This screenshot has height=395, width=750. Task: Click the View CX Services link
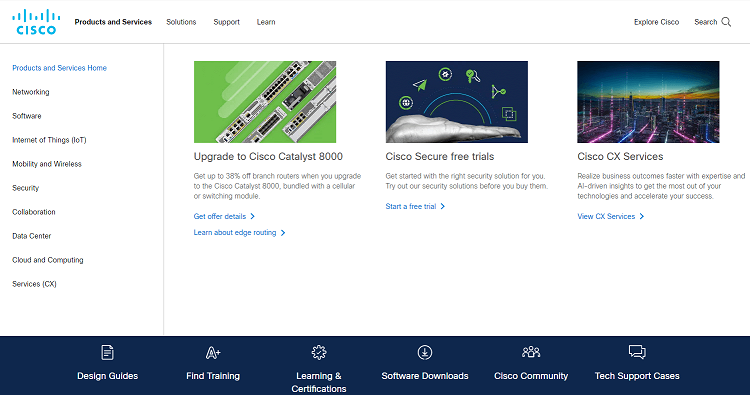606,217
